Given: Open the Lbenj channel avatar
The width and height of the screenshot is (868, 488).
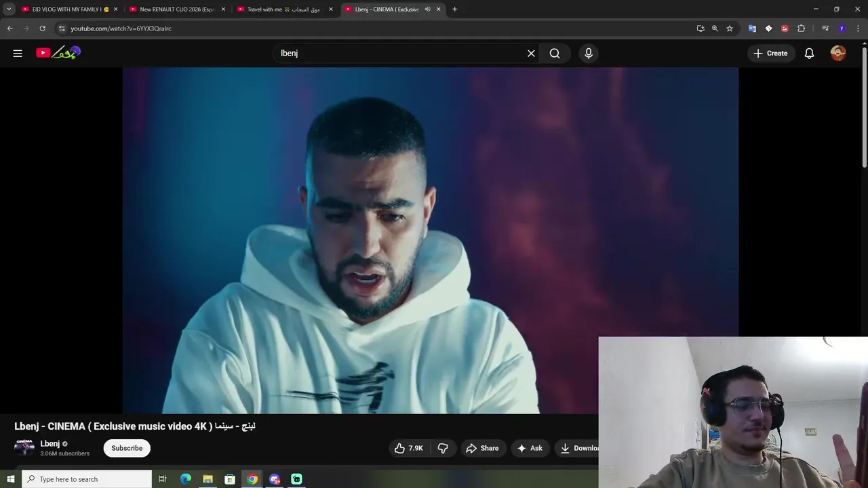Looking at the screenshot, I should [x=24, y=447].
